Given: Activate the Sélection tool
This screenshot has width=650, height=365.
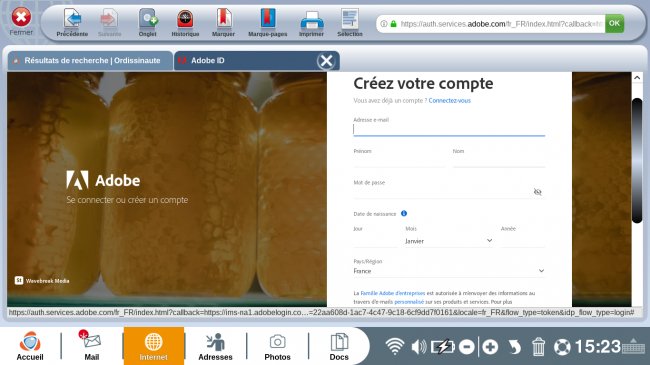Looking at the screenshot, I should pos(350,23).
